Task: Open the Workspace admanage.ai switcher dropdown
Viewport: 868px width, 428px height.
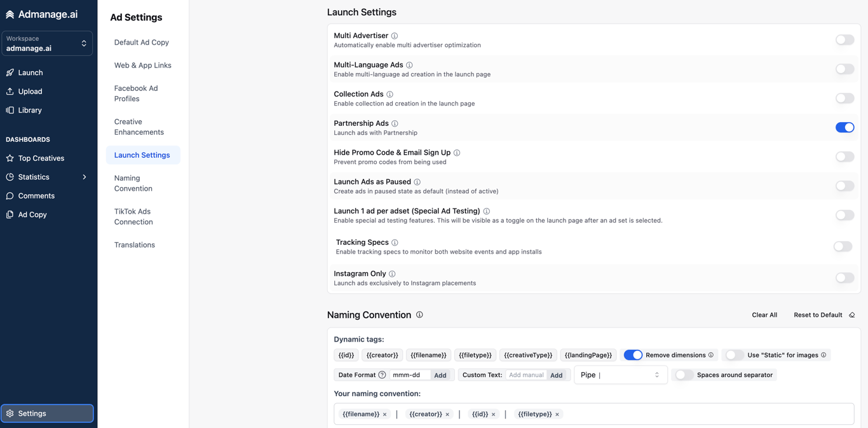Action: (47, 43)
